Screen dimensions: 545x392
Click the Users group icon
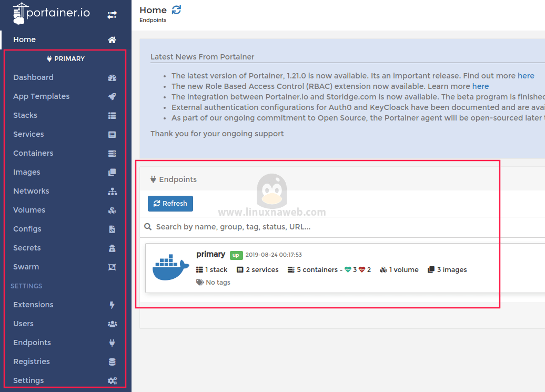(x=112, y=324)
